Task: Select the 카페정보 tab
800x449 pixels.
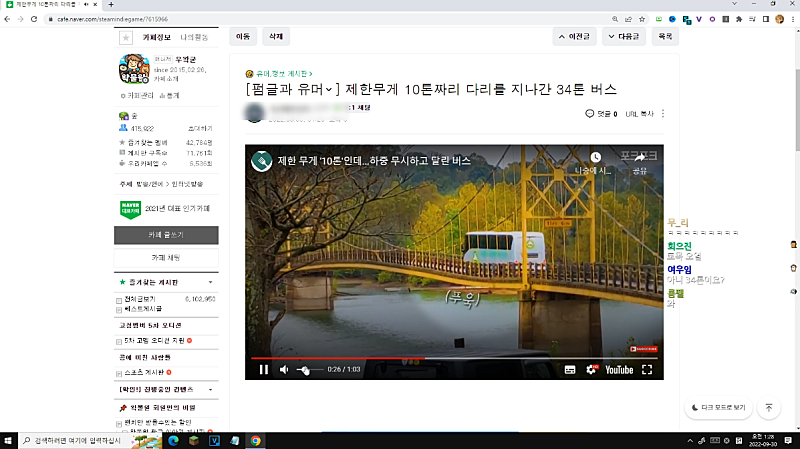Action: coord(159,37)
